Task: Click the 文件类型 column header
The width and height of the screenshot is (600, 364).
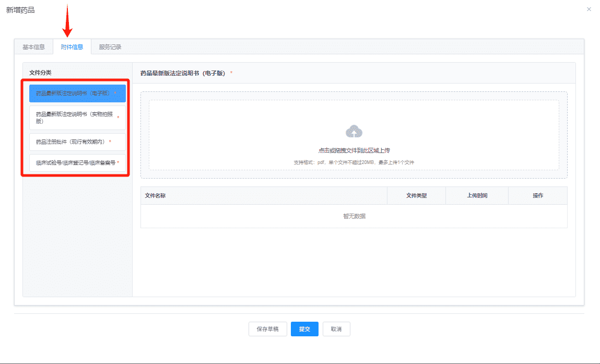Action: (x=416, y=196)
